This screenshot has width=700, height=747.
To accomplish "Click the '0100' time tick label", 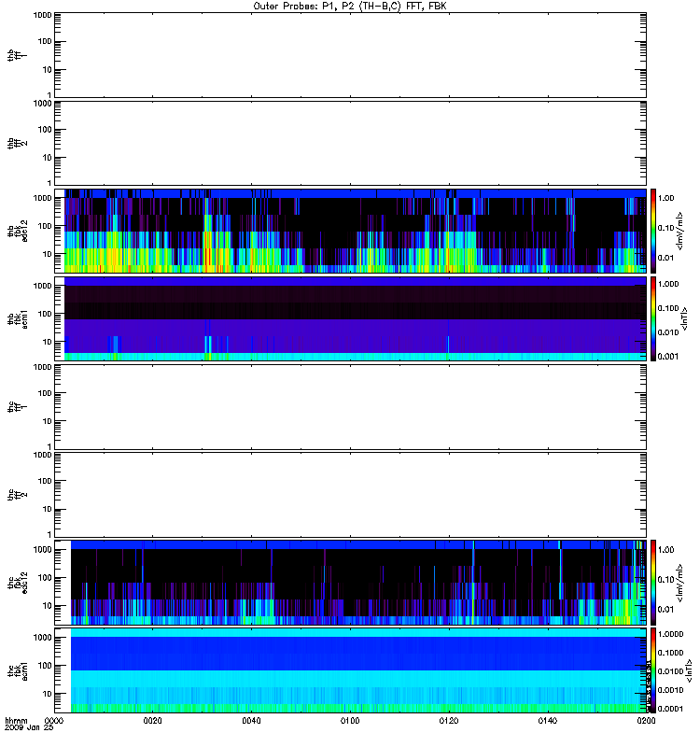I will tap(350, 721).
